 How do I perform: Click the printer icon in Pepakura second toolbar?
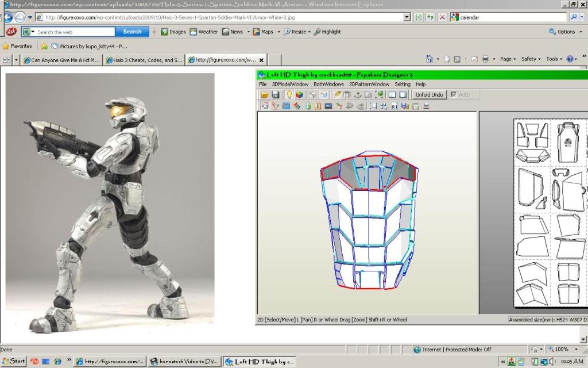426,106
